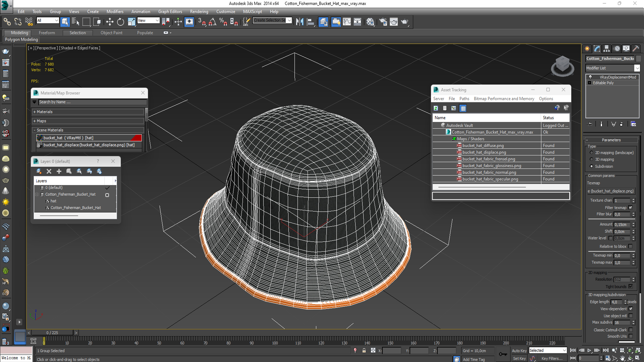
Task: Open the Create command panel tab
Action: [587, 49]
